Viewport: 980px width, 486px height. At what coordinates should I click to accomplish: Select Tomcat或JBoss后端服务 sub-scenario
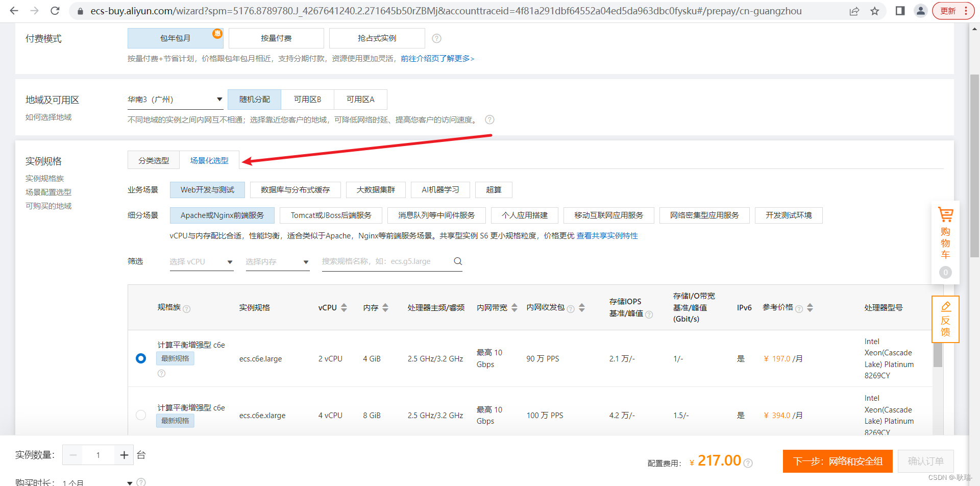[331, 215]
